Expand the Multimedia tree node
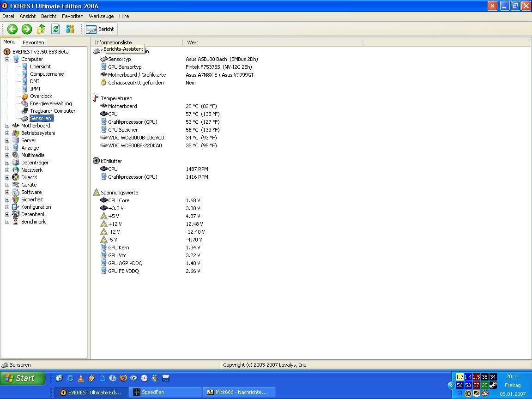This screenshot has height=399, width=532. (x=7, y=155)
